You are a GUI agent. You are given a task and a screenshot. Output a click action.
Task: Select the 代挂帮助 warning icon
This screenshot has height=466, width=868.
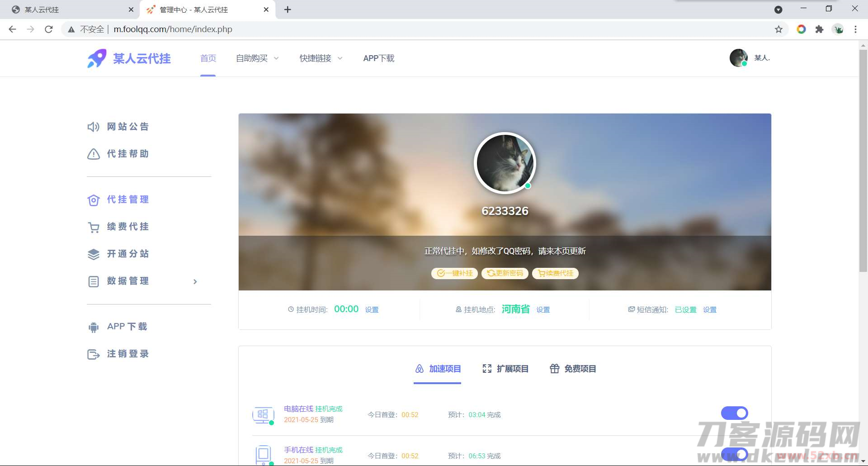click(93, 154)
